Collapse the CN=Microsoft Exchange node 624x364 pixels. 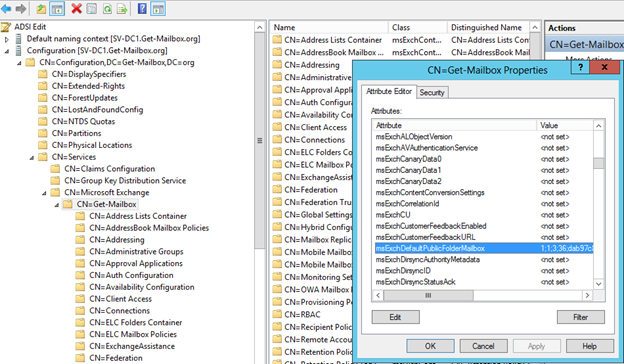44,193
